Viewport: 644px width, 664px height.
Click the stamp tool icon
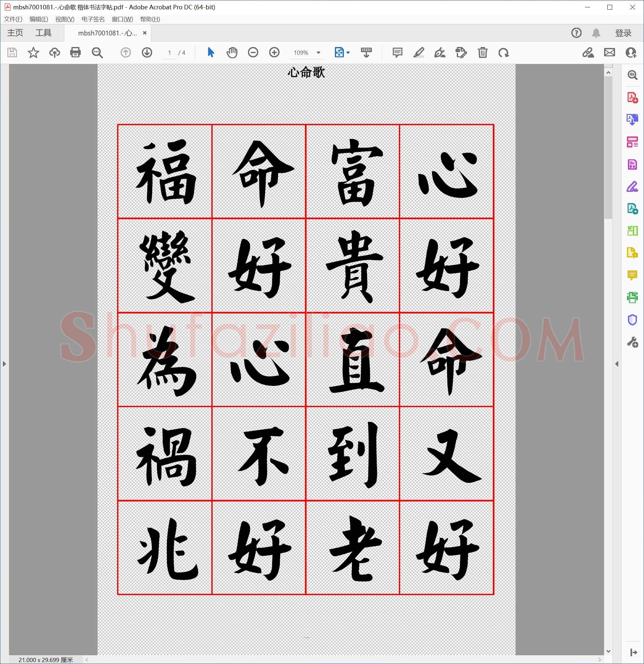tap(461, 52)
